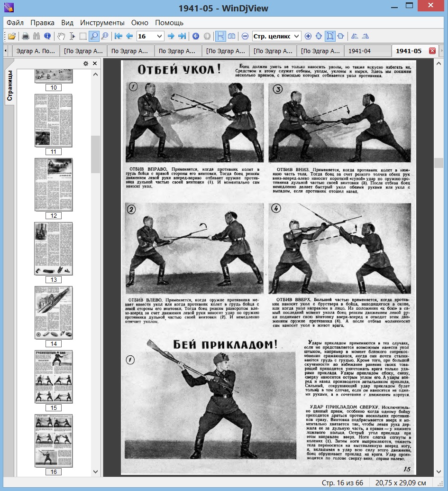Viewport: 448px width, 491px height.
Task: Open Find using the binoculars icon
Action: (x=37, y=36)
